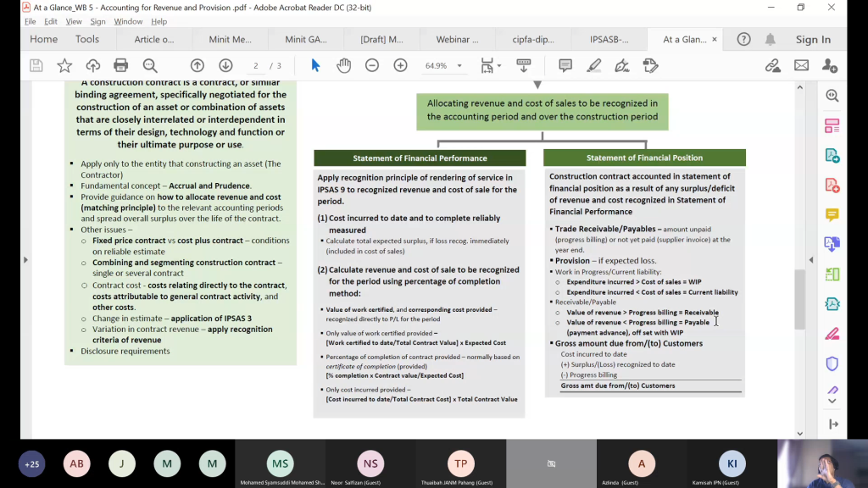Open the Sign menu
The height and width of the screenshot is (488, 868).
click(x=97, y=21)
